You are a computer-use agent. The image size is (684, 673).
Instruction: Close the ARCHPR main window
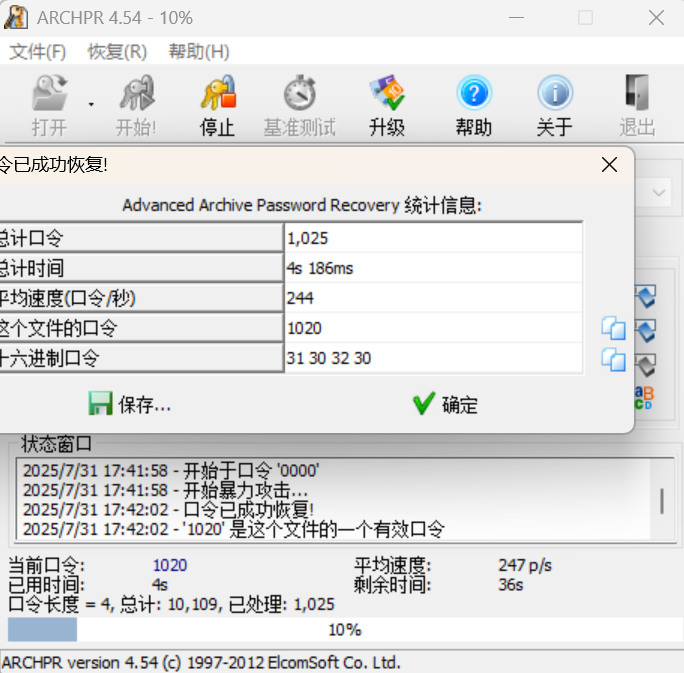[x=656, y=18]
